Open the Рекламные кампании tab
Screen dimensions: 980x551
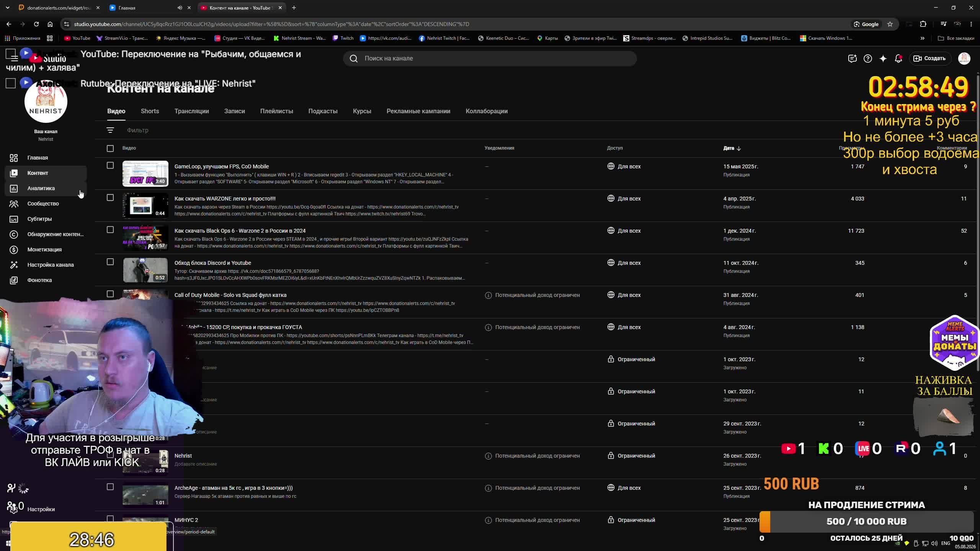[x=418, y=111]
